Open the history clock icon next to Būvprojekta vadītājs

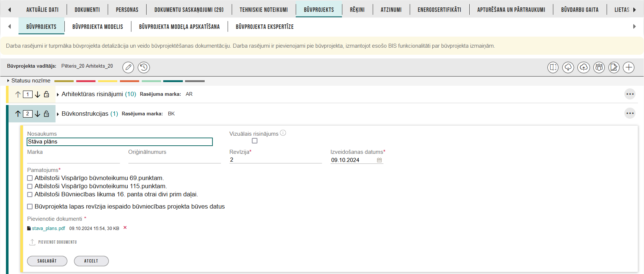[144, 67]
